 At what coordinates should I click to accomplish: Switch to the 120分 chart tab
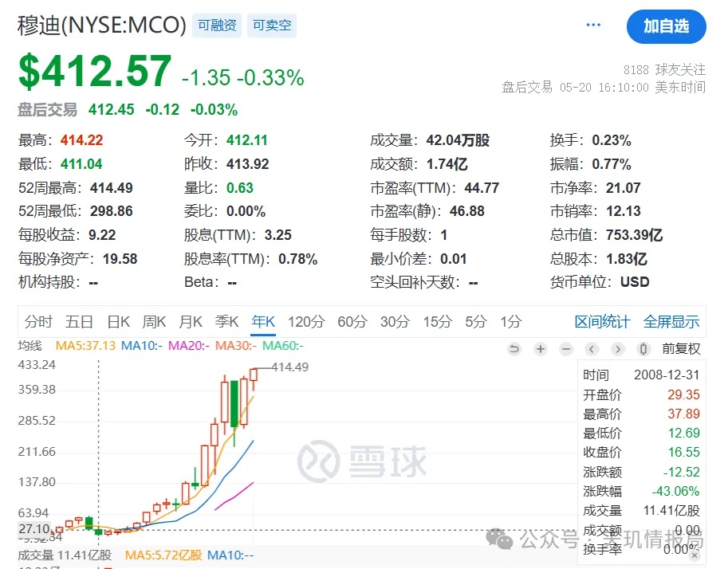click(306, 322)
